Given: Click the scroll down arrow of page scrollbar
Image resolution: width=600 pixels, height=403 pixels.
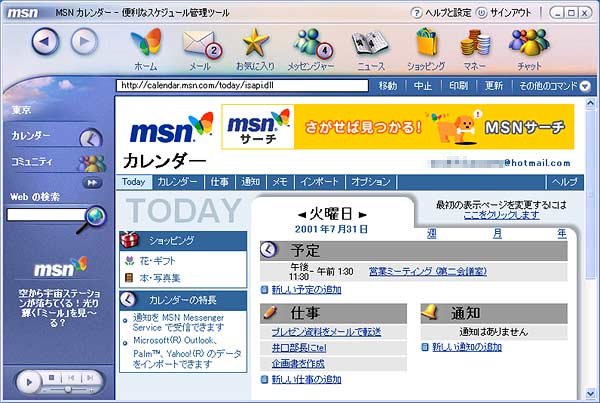Looking at the screenshot, I should (x=590, y=393).
